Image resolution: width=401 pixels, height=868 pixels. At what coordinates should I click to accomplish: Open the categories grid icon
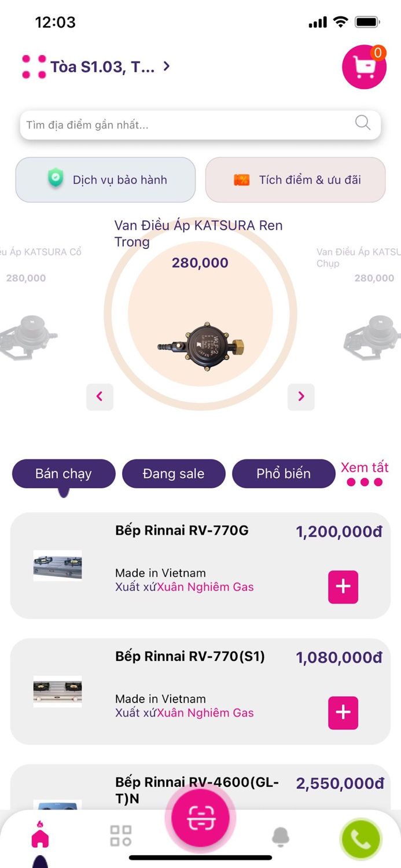click(x=120, y=834)
